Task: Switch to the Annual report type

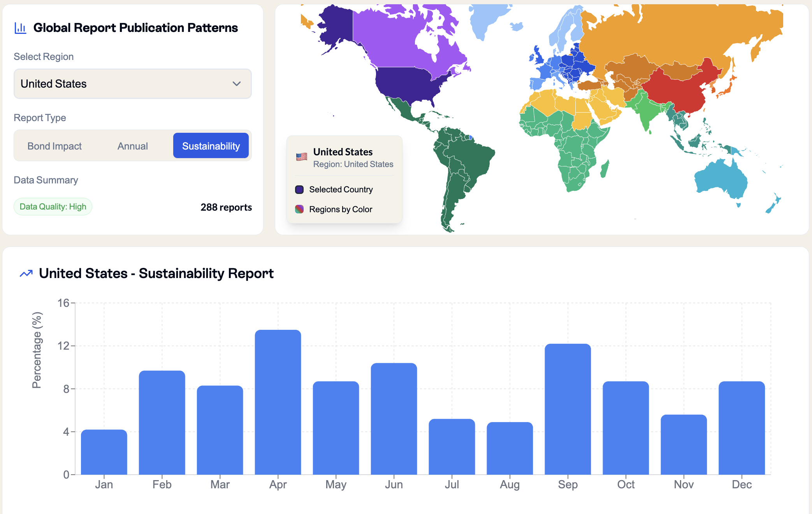Action: coord(133,146)
